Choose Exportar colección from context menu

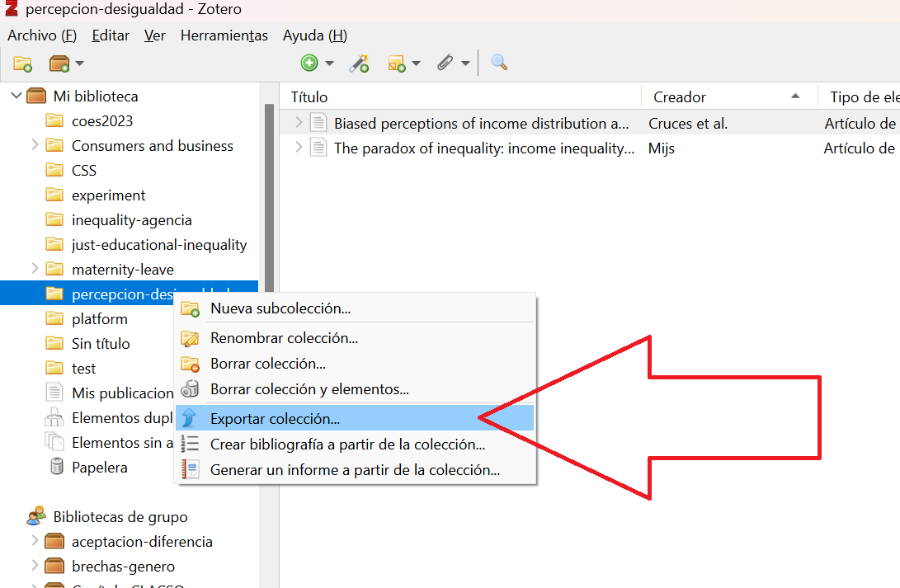(x=275, y=418)
